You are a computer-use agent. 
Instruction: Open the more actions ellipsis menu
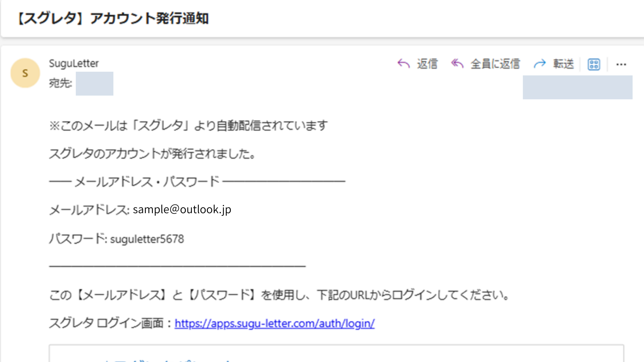621,64
